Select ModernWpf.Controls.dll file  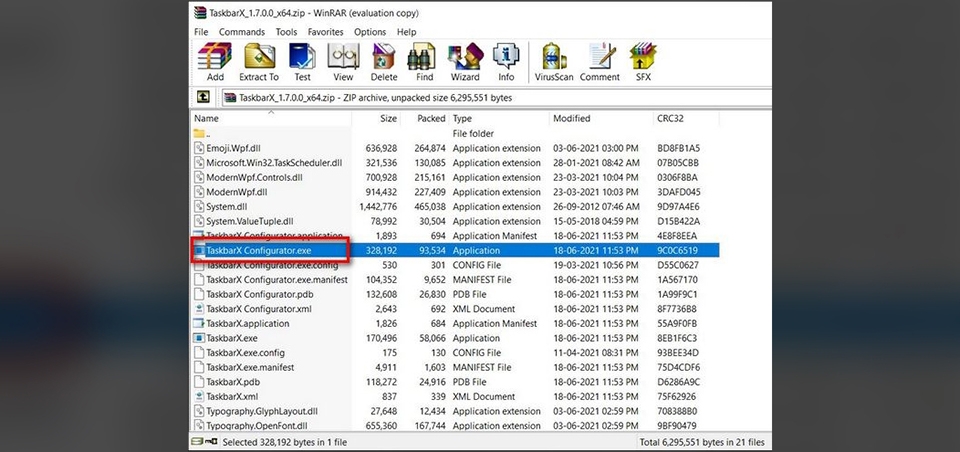[254, 178]
